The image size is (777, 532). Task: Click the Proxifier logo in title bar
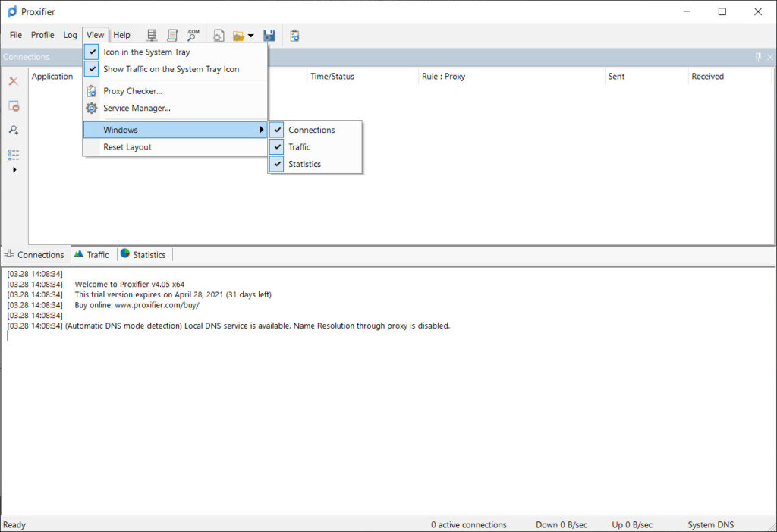(x=12, y=11)
